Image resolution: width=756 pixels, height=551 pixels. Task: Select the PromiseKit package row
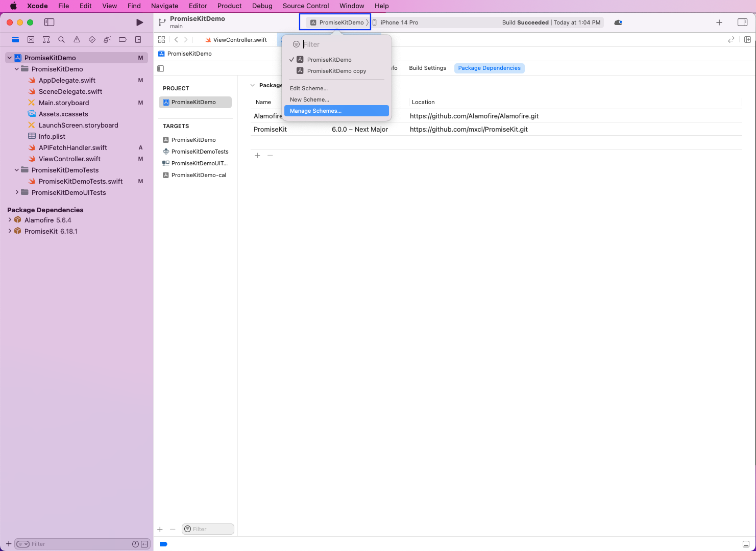(x=496, y=129)
